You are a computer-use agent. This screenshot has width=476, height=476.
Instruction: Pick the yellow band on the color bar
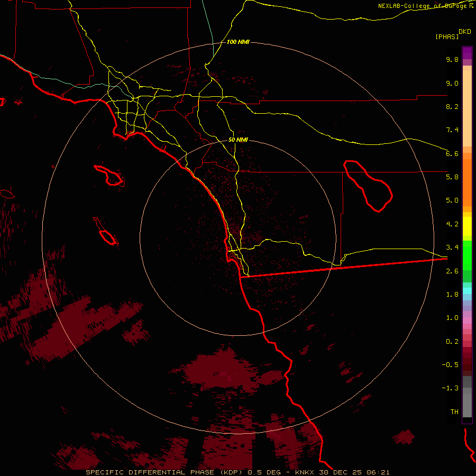pos(467,226)
